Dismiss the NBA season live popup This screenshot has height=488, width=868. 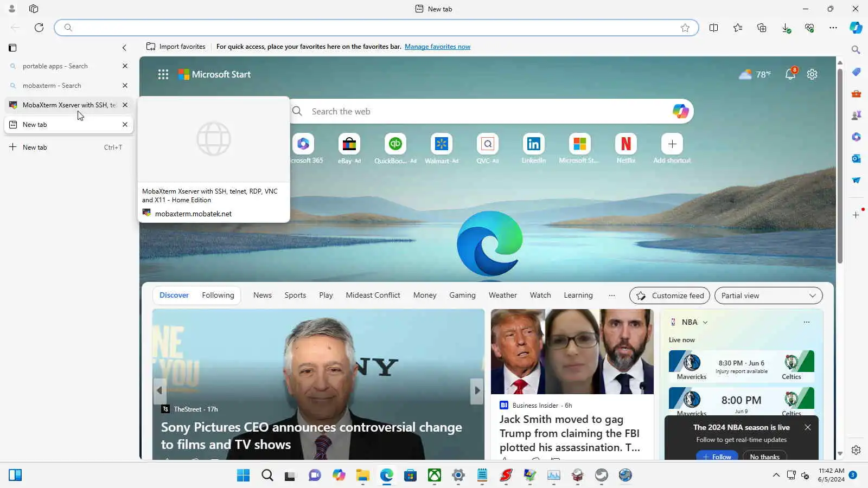[808, 427]
